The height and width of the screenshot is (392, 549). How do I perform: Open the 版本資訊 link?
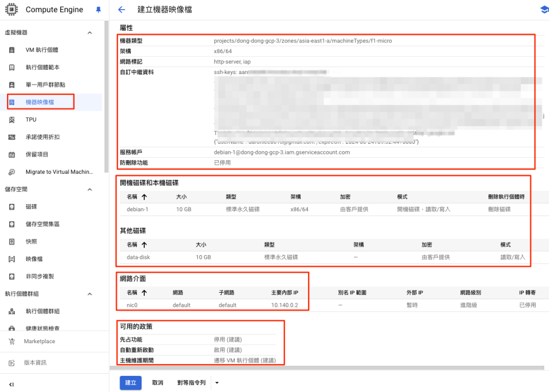coord(35,363)
